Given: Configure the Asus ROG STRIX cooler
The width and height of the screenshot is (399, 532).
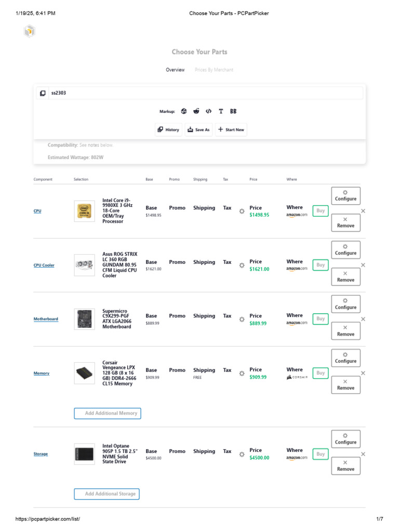Looking at the screenshot, I should coord(345,250).
